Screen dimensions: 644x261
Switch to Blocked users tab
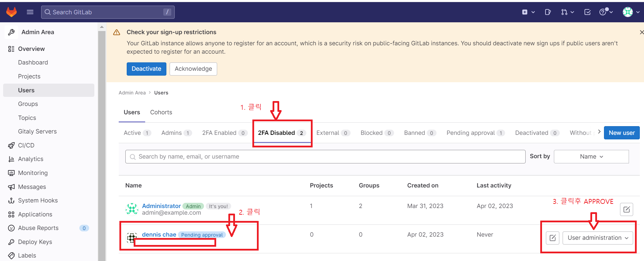377,133
